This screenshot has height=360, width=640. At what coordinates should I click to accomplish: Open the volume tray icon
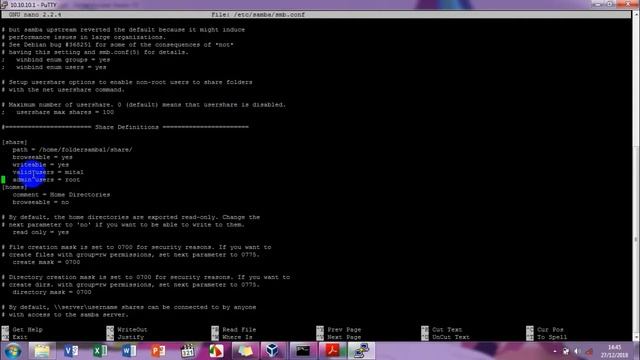point(577,351)
